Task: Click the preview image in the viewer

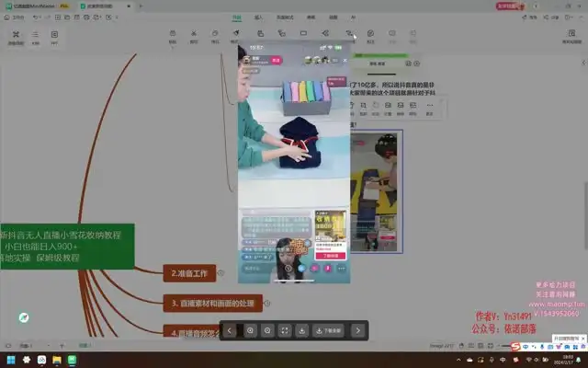Action: click(294, 161)
